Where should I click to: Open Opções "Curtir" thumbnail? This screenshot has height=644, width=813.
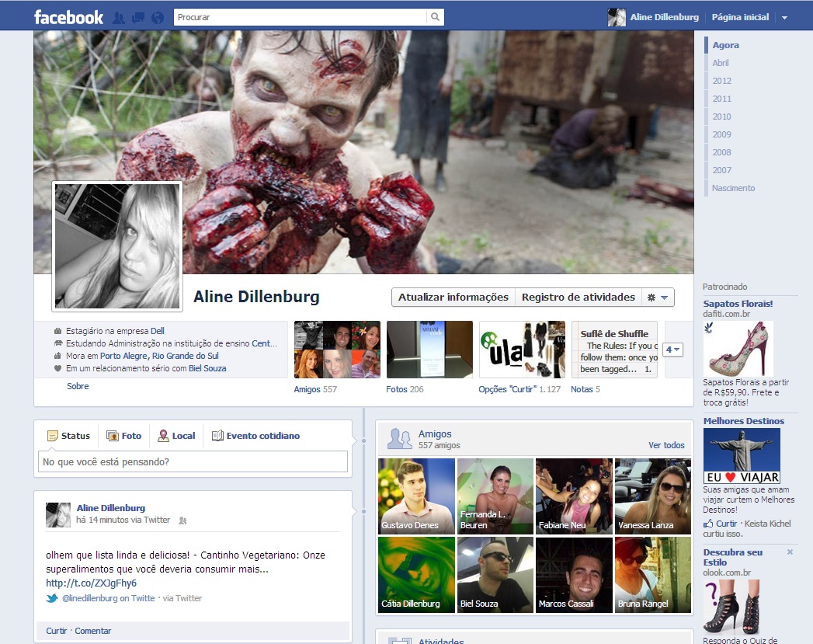coord(522,350)
